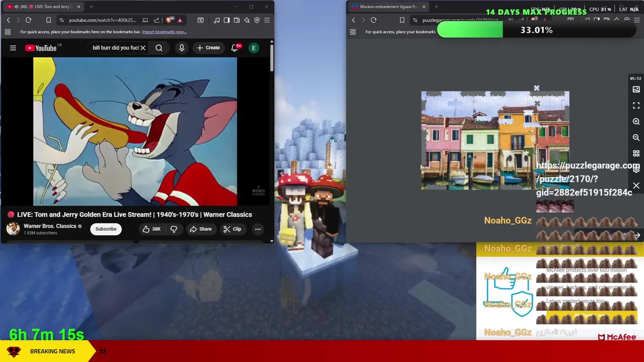Open Brave Shields icon in YouTube window
Image resolution: width=644 pixels, height=362 pixels.
(x=169, y=20)
